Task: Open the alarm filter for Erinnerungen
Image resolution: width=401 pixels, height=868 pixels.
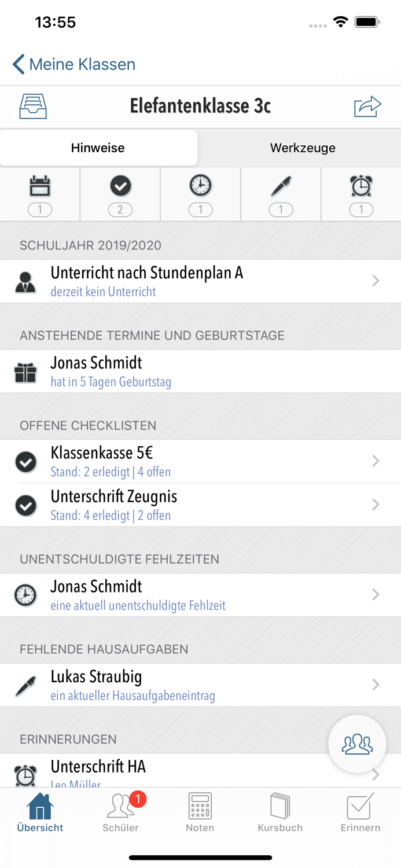Action: 361,186
